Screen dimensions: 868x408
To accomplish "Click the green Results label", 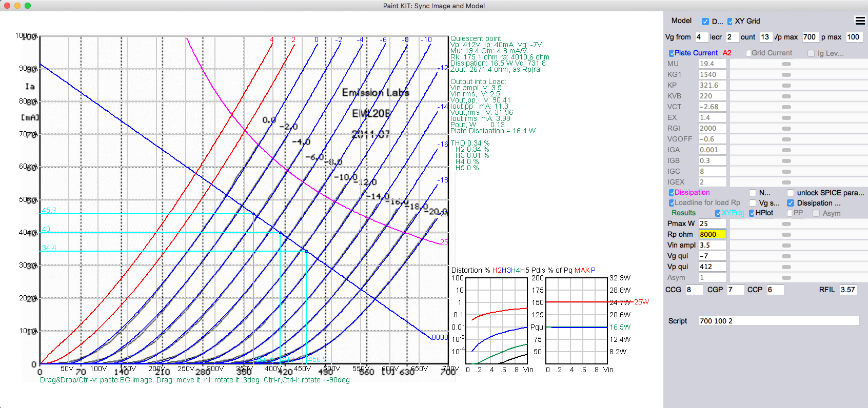I will pos(683,213).
